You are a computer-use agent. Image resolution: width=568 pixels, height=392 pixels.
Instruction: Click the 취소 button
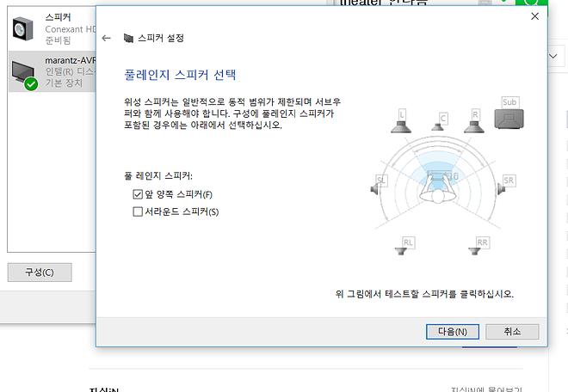point(512,332)
